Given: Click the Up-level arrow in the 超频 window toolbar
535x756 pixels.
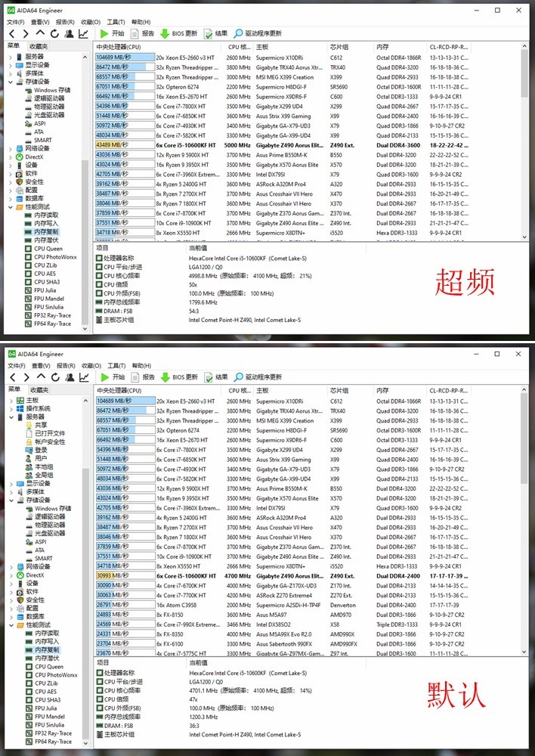Looking at the screenshot, I should coord(40,33).
